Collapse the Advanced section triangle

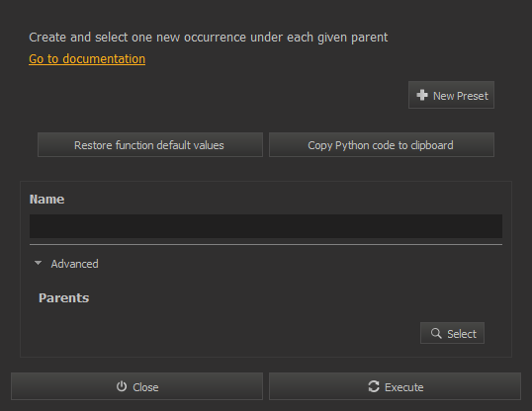38,263
